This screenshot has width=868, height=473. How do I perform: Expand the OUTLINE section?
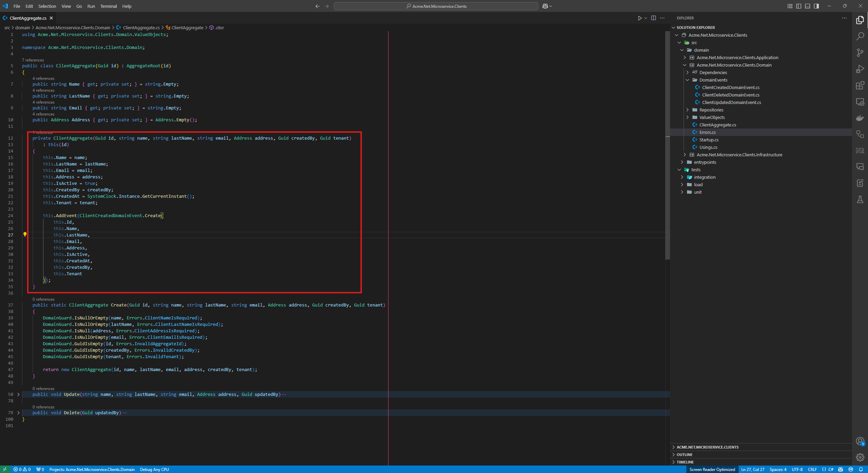(x=684, y=454)
